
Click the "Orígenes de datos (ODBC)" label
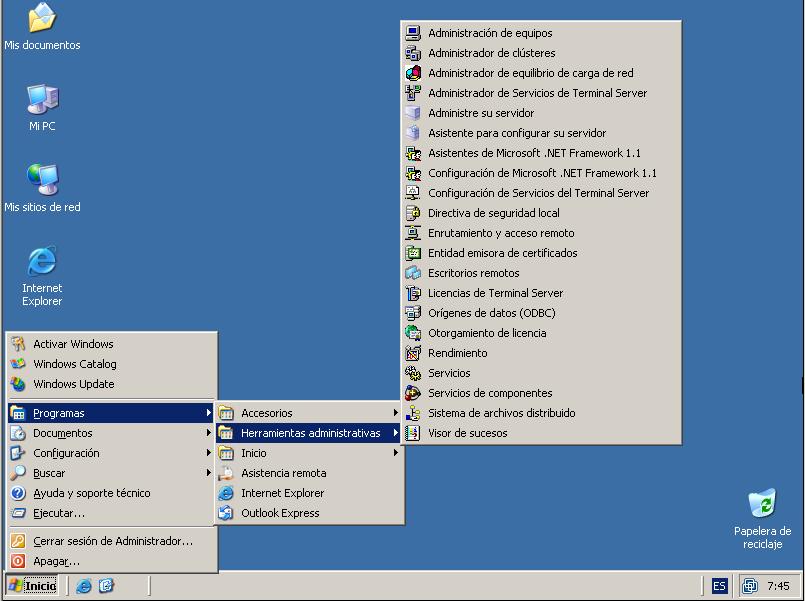pyautogui.click(x=492, y=313)
